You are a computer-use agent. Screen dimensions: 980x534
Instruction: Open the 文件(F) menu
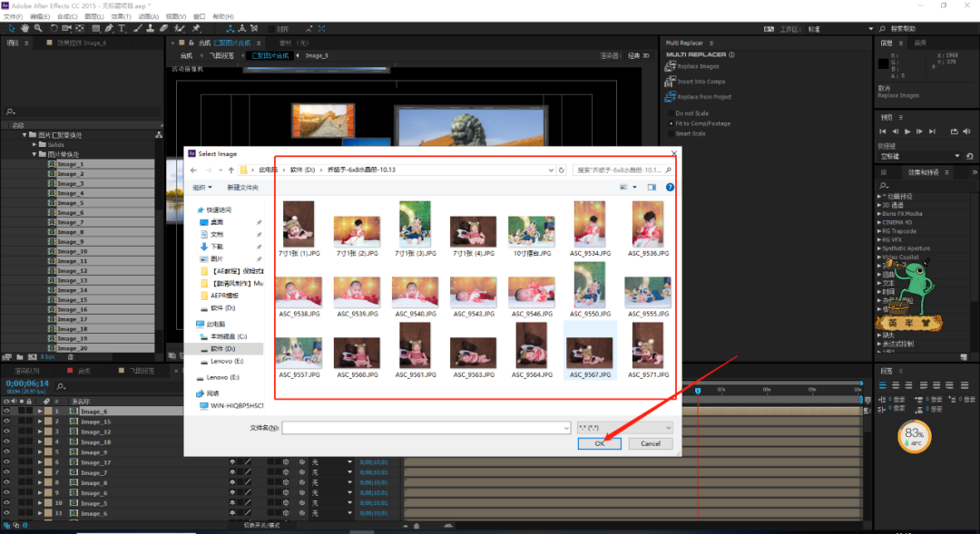click(x=13, y=17)
